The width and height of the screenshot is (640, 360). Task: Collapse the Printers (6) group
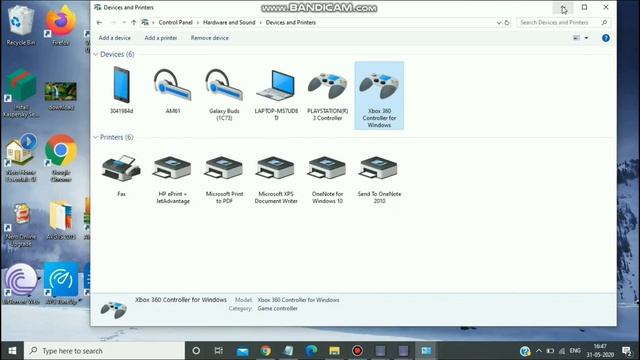(x=96, y=137)
